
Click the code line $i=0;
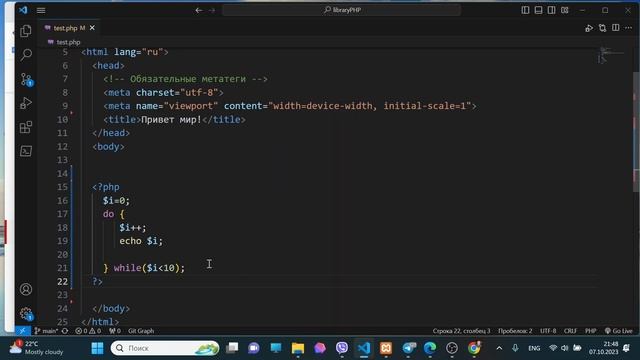click(x=116, y=200)
